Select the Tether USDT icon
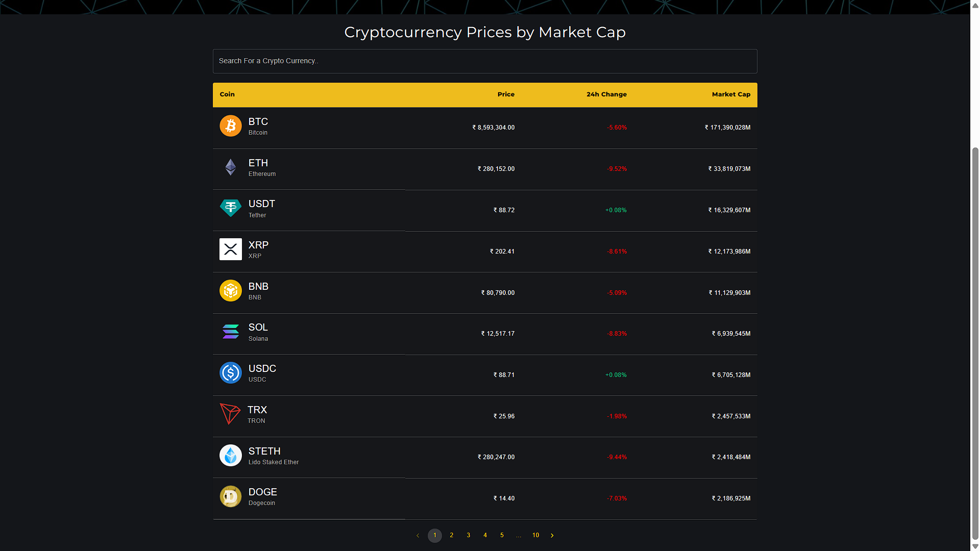 [230, 208]
